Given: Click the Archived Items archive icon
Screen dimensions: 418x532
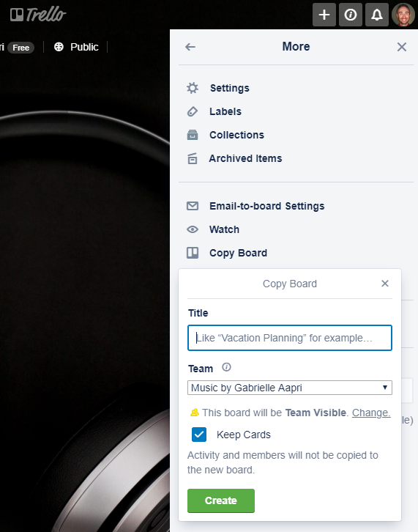Looking at the screenshot, I should tap(193, 158).
